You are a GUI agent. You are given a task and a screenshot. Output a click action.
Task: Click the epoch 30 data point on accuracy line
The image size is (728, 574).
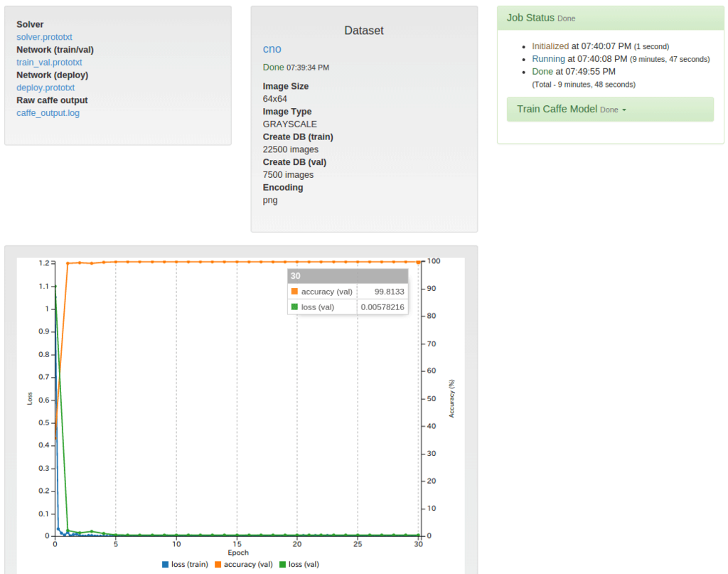coord(418,262)
